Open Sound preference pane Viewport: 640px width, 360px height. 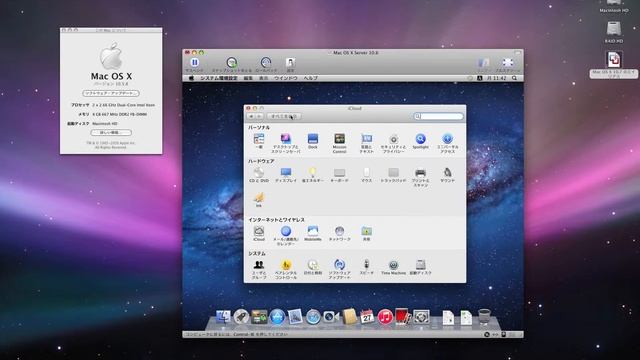[447, 175]
